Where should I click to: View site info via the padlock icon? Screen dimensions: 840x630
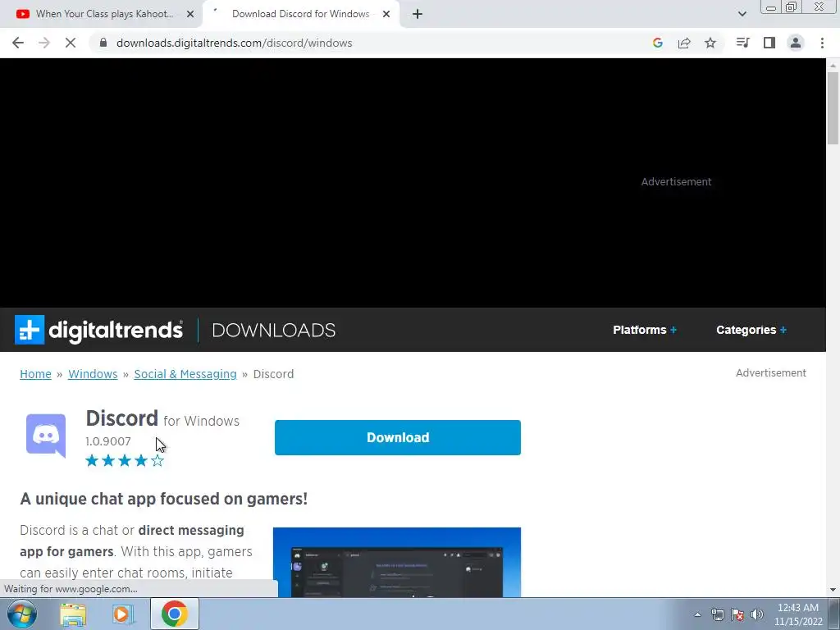pos(103,43)
